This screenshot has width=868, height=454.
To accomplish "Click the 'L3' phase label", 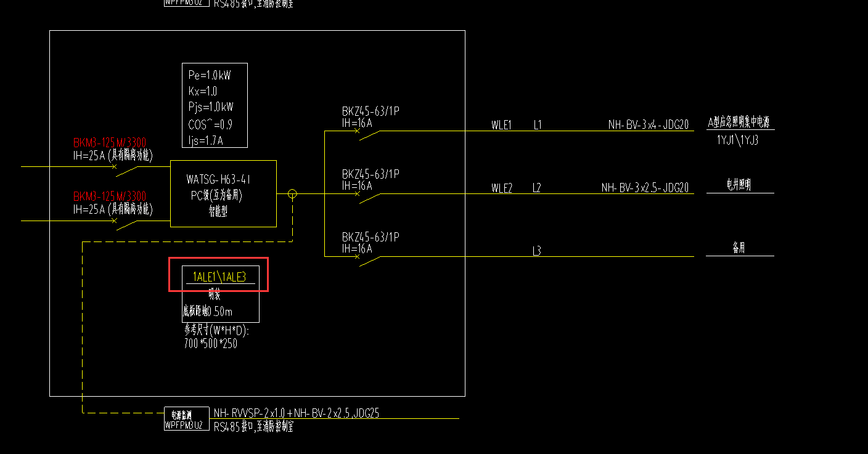I will 538,251.
